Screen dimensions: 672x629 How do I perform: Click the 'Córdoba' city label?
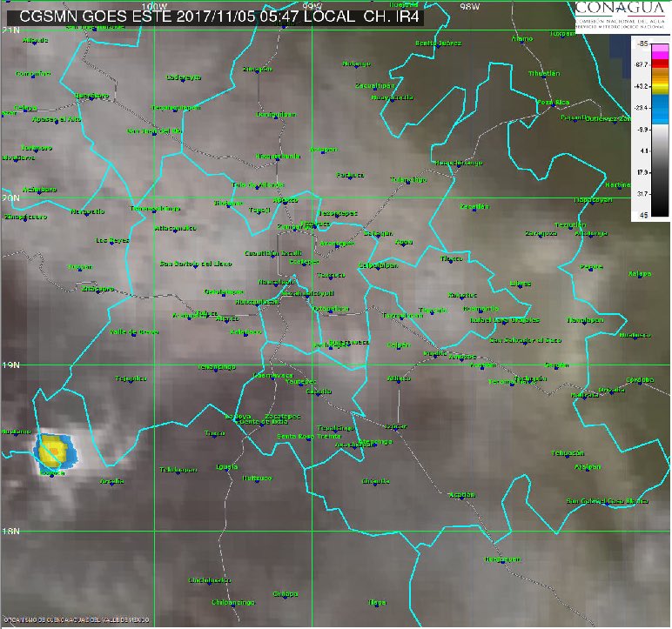(x=640, y=380)
